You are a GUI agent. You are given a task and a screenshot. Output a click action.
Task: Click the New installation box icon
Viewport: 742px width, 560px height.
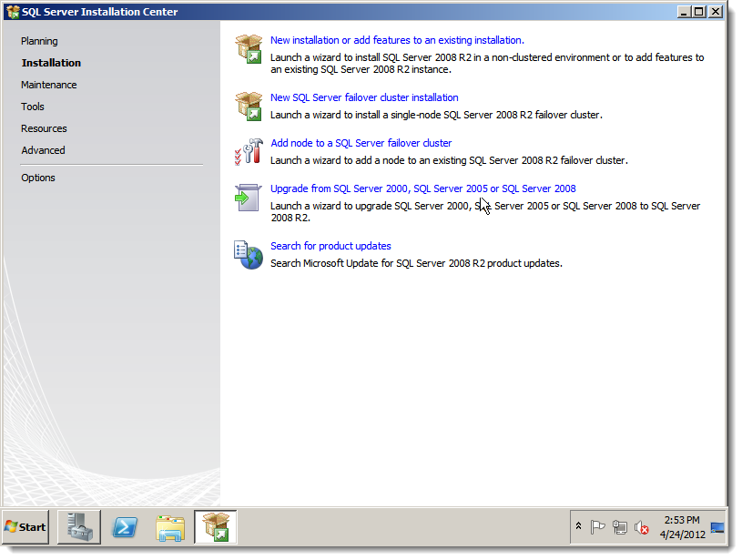249,49
